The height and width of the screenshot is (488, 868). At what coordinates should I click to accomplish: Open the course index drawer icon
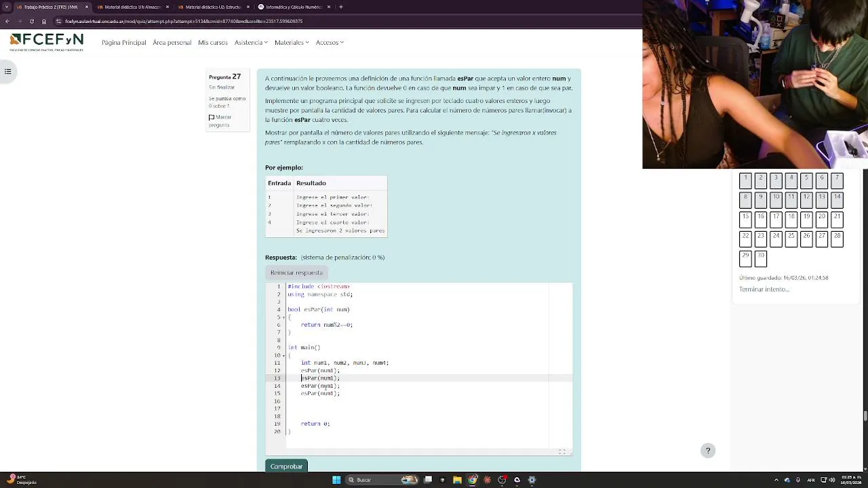point(7,71)
